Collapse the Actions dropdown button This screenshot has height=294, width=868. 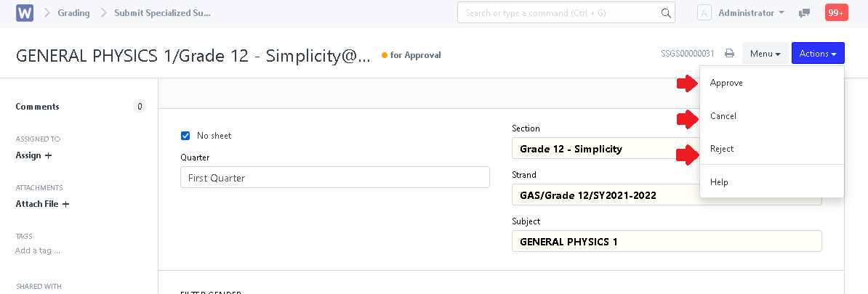(817, 54)
